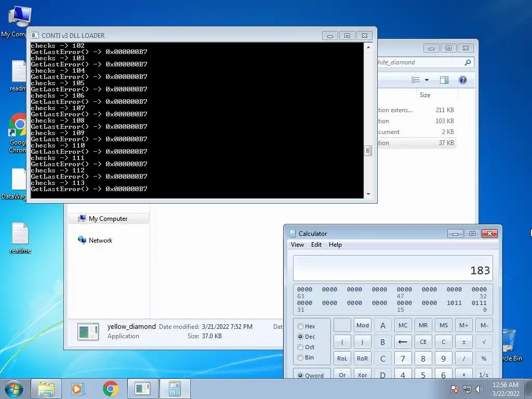Click the C clear button in Calculator

444,342
